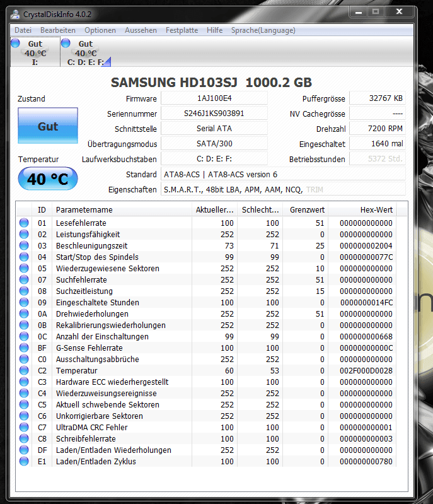This screenshot has width=433, height=504.
Task: Click the Laufwerksbuchstaben field value
Action: 214,158
